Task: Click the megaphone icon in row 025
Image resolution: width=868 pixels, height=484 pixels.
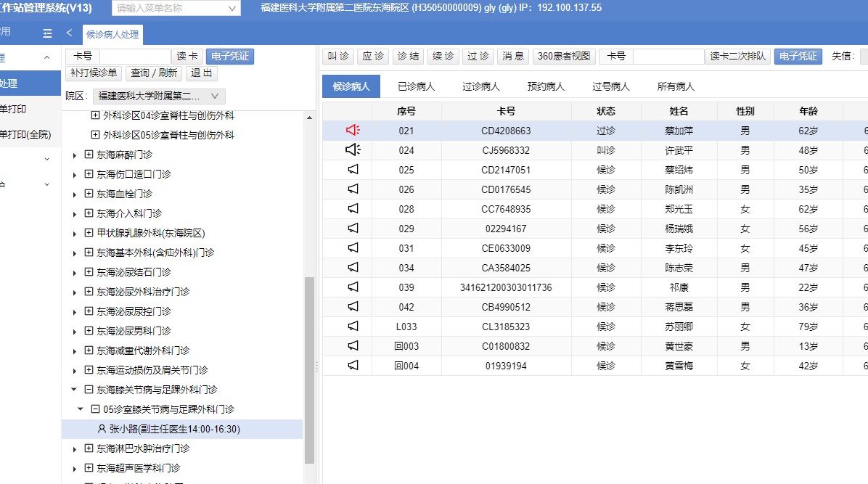Action: 353,170
